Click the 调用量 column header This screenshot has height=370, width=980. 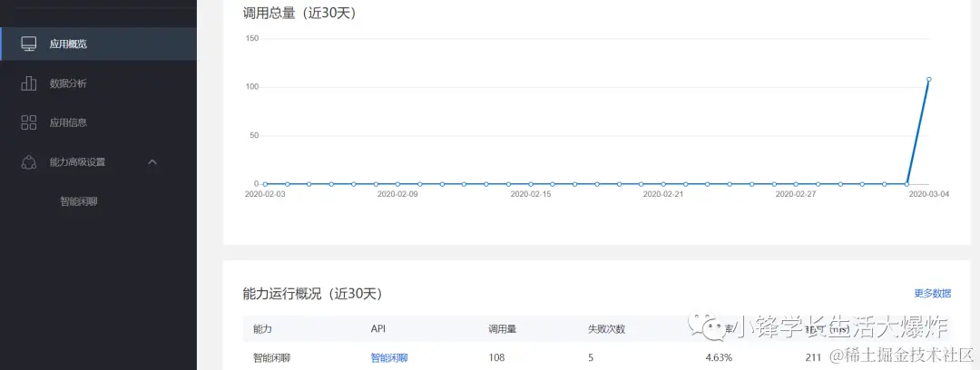(x=502, y=329)
